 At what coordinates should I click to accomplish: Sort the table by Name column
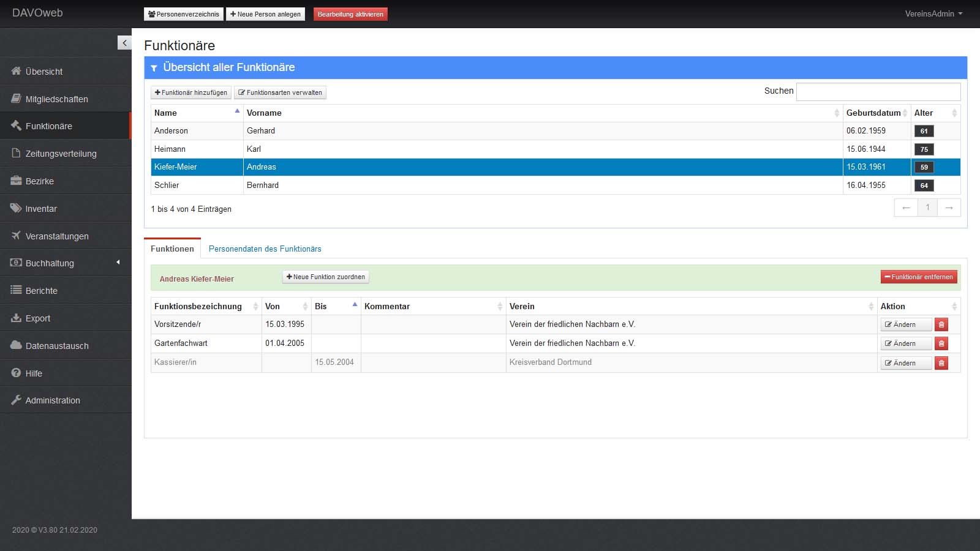[x=197, y=113]
